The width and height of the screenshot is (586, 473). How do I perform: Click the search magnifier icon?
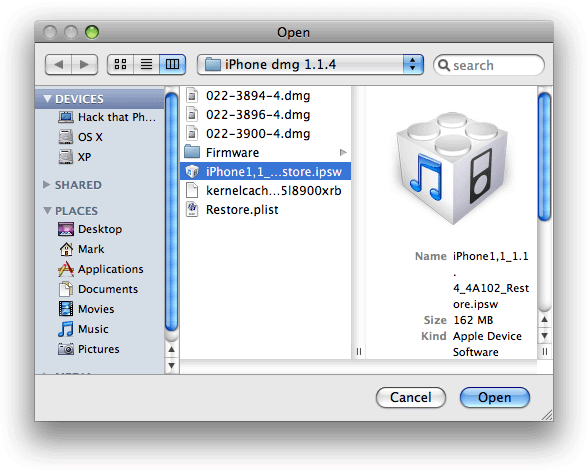(444, 65)
